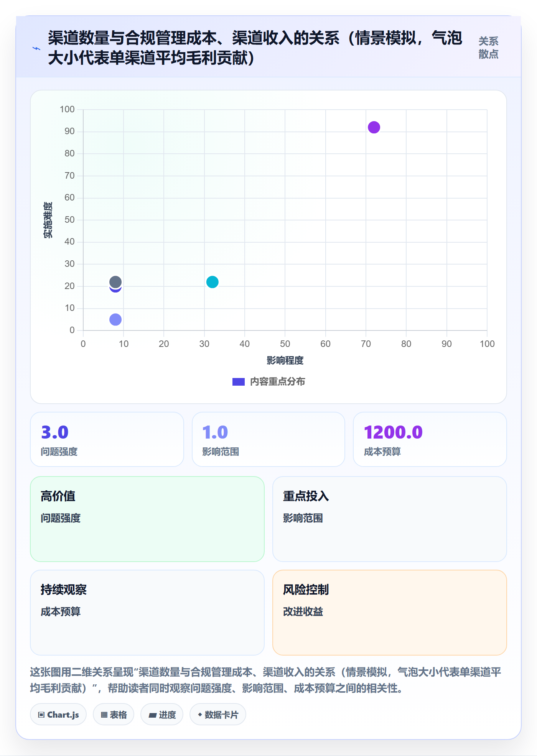The height and width of the screenshot is (756, 537).
Task: Click the 进度 tag
Action: pos(162,715)
